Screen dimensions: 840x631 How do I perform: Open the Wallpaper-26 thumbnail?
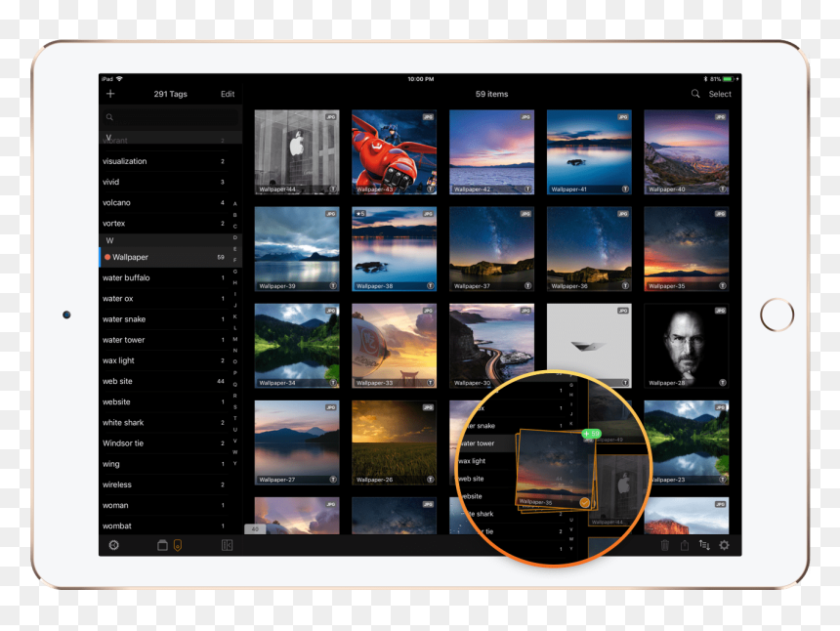click(395, 443)
